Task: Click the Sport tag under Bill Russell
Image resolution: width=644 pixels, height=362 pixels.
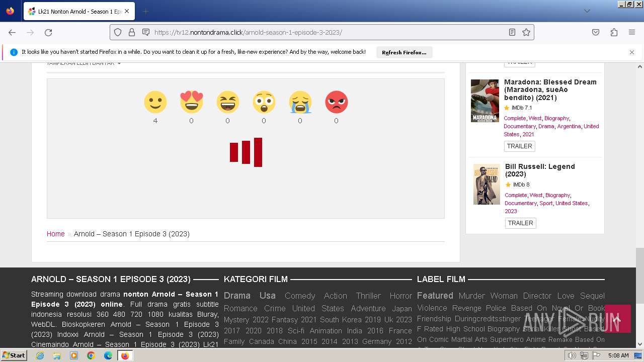Action: pyautogui.click(x=546, y=203)
